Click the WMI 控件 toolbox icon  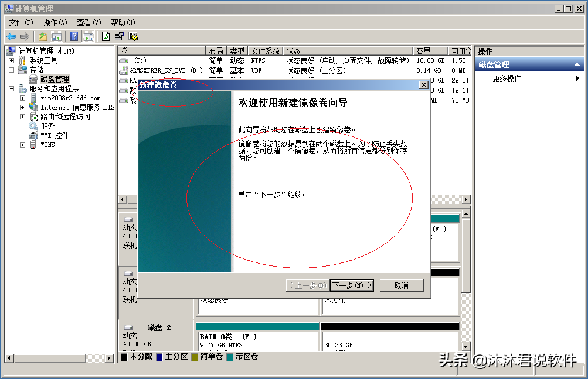33,135
